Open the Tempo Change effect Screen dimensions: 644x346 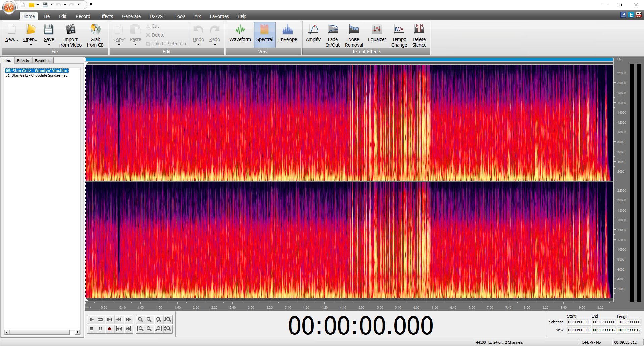tap(399, 35)
